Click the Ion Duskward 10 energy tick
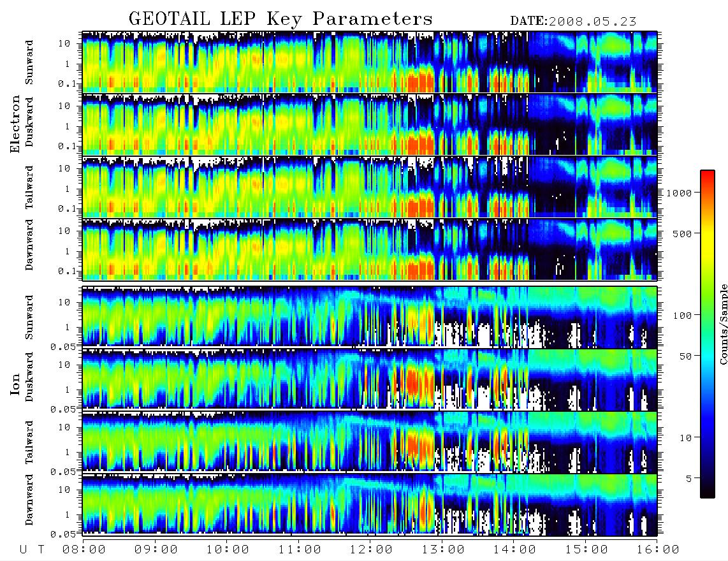The width and height of the screenshot is (728, 561). [x=64, y=365]
